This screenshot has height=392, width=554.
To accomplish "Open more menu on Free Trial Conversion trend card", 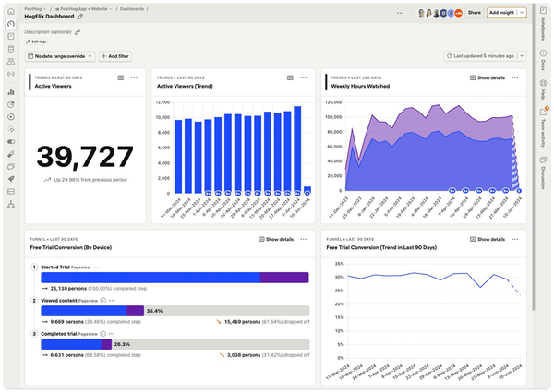I will [x=515, y=239].
